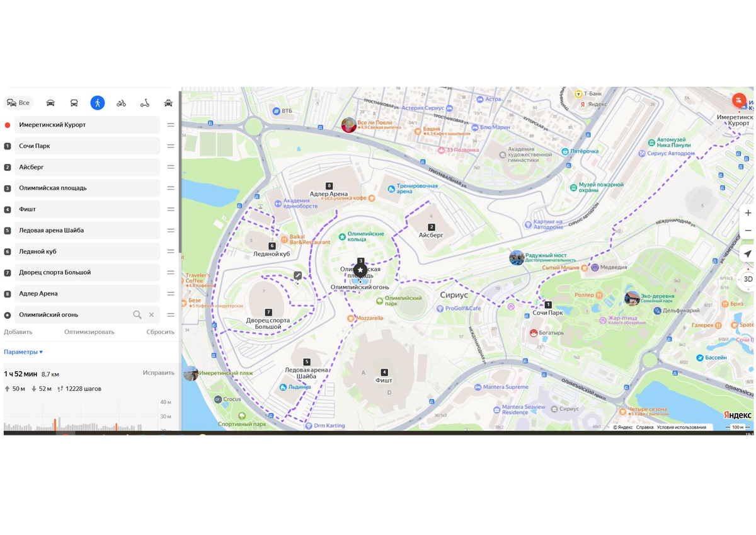
Task: Click the Пятёрочка store map icon
Action: 565,151
